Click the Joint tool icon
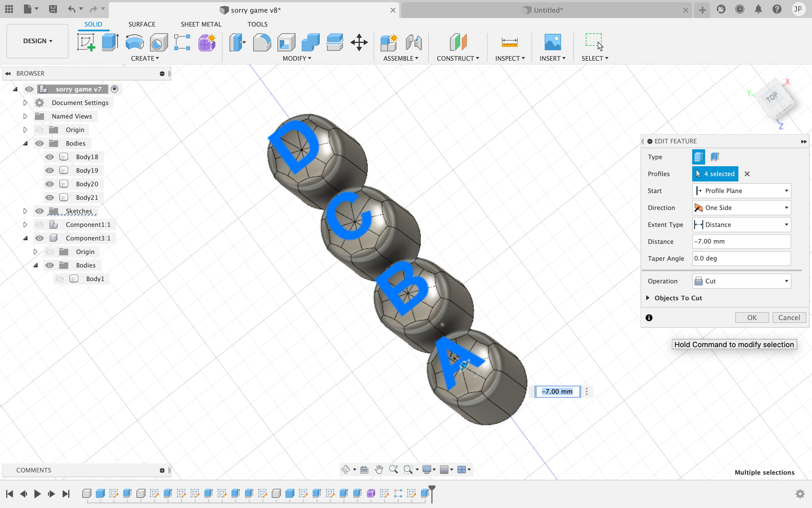Image resolution: width=812 pixels, height=508 pixels. click(414, 42)
